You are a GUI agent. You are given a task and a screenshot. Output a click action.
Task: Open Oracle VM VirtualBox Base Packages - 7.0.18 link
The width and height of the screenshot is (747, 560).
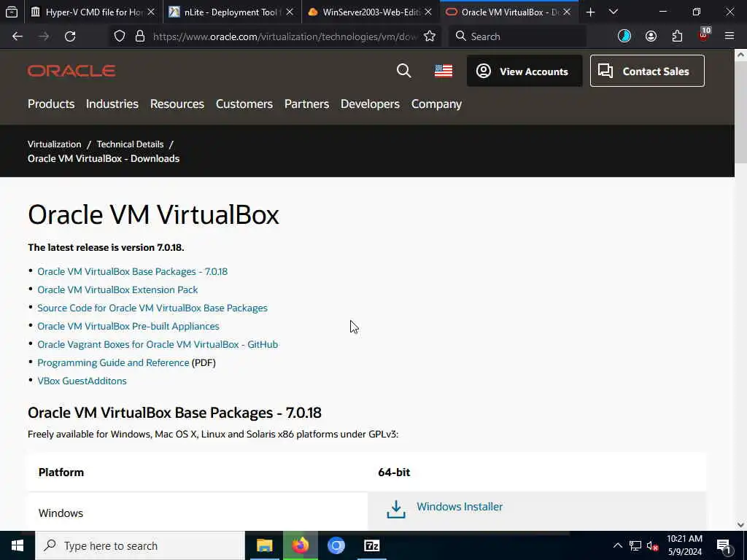point(133,271)
